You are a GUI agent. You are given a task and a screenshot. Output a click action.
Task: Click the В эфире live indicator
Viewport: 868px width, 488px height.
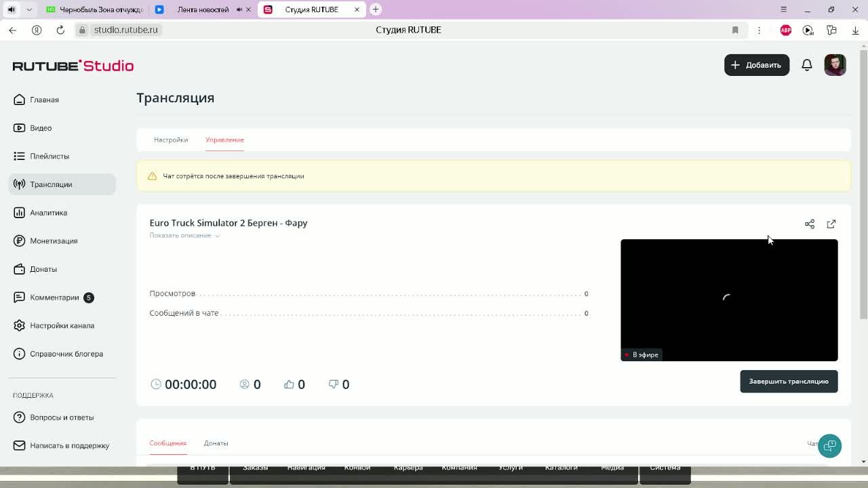(x=641, y=354)
